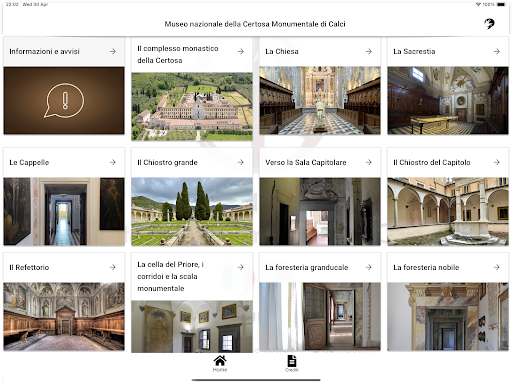This screenshot has width=512, height=384.
Task: Click arrow beside La Sacrestia
Action: [x=497, y=51]
